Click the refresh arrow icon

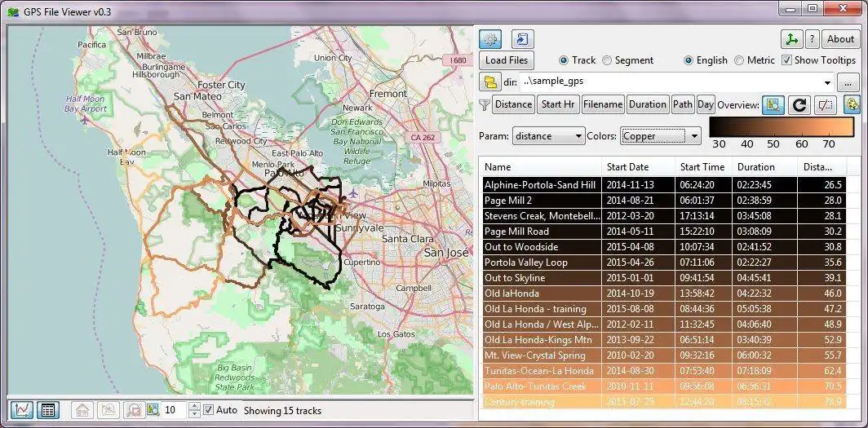point(799,104)
